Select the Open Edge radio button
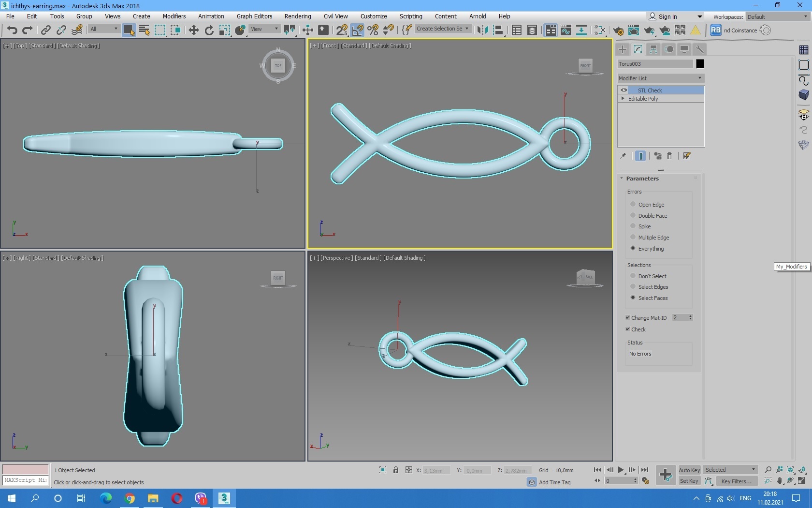Viewport: 812px width, 508px height. [633, 204]
